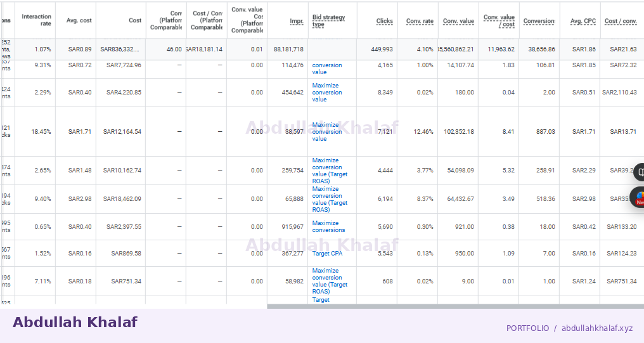This screenshot has width=644, height=343.
Task: Select impressions value 259,754
Action: point(292,171)
